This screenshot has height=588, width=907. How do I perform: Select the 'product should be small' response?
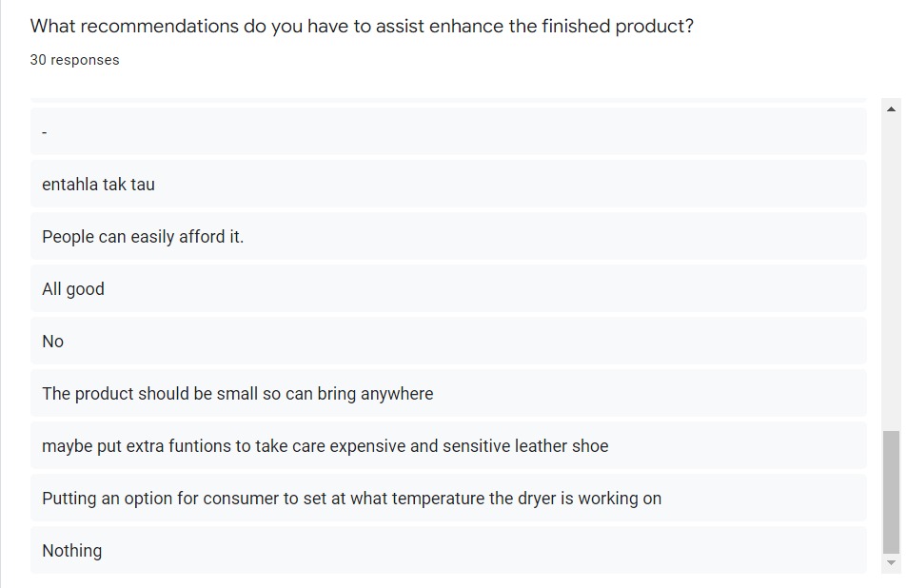[x=448, y=393]
